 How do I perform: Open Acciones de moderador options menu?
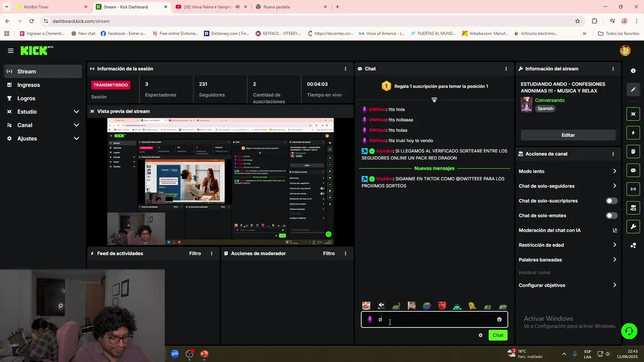pyautogui.click(x=345, y=253)
